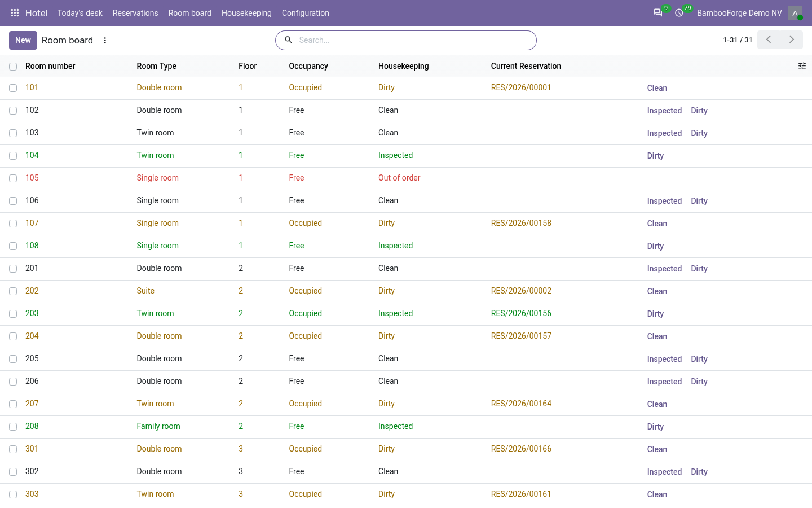Mark room 206 as Dirty
The height and width of the screenshot is (508, 812).
(x=699, y=382)
